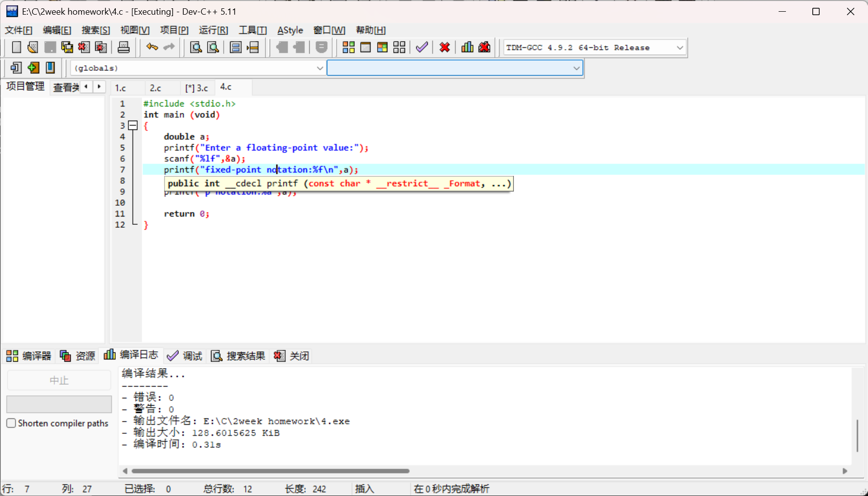Click the Close file toolbar icon
Image resolution: width=868 pixels, height=496 pixels.
84,47
